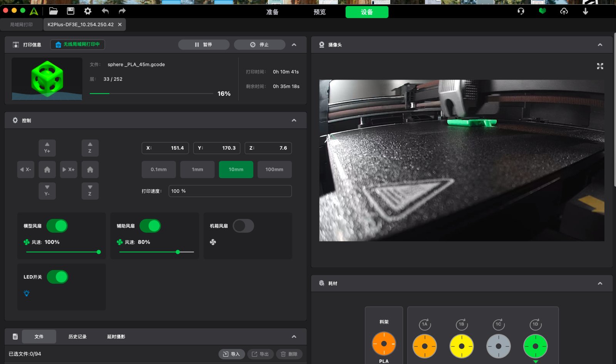616x364 pixels.
Task: Select filament slot 1D green spool
Action: click(536, 346)
